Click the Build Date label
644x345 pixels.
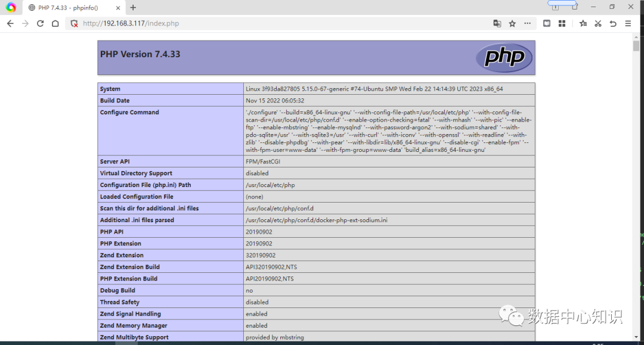coord(114,101)
